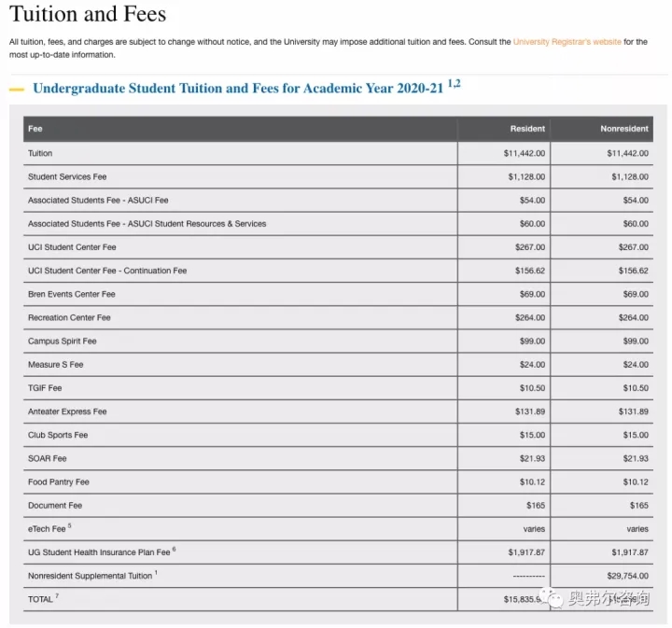
Task: Select the Food Pantry Fee row label
Action: click(x=58, y=481)
